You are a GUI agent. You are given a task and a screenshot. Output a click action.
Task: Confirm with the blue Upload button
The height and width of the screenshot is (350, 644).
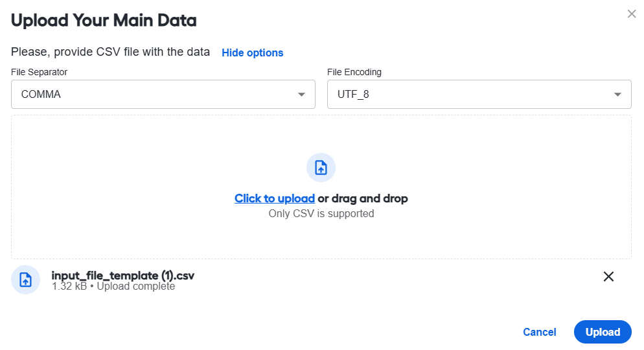coord(603,332)
